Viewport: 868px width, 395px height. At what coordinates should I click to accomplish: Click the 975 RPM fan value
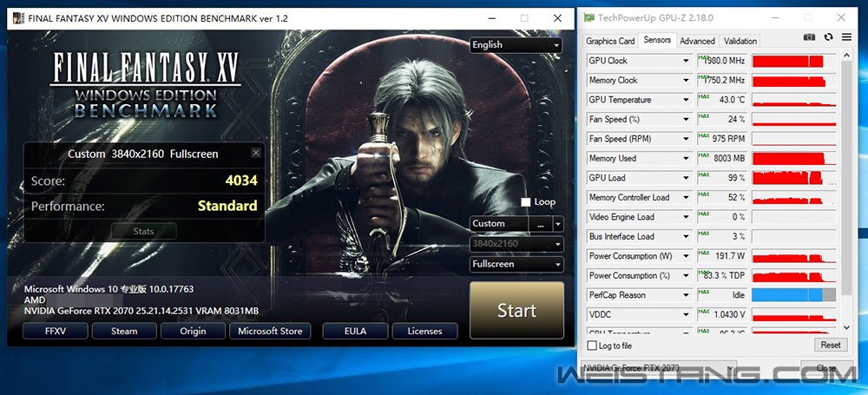tap(728, 139)
